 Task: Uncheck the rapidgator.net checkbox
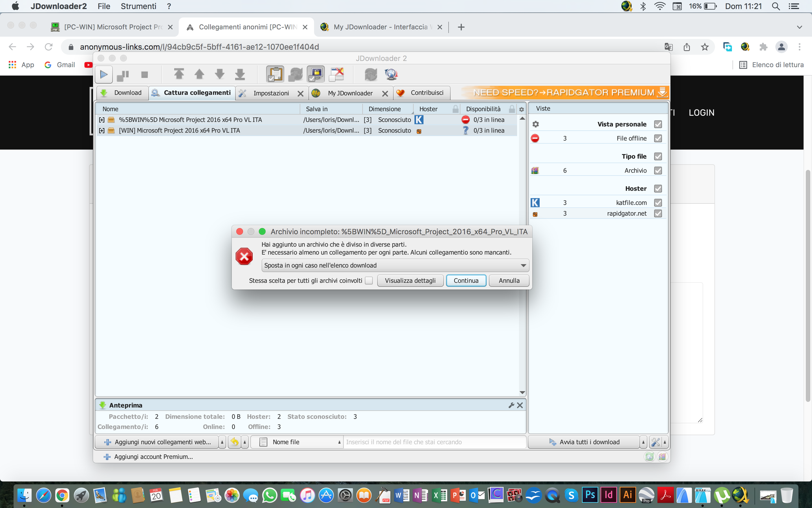coord(658,213)
